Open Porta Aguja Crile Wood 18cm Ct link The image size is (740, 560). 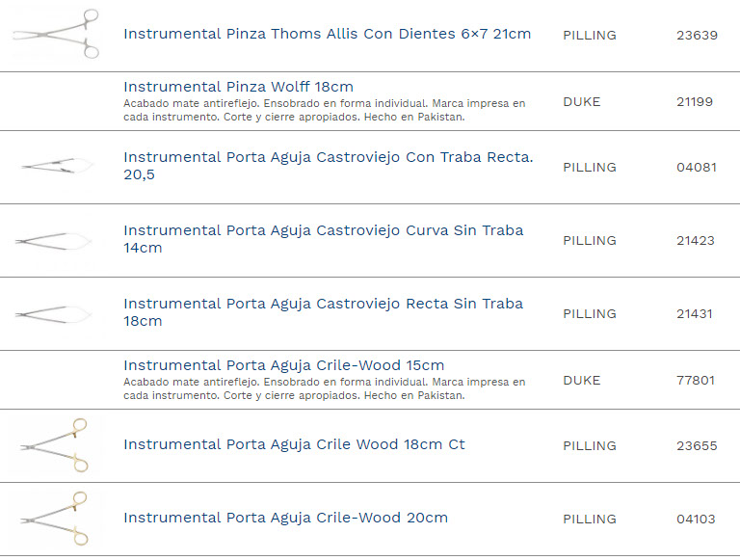294,444
